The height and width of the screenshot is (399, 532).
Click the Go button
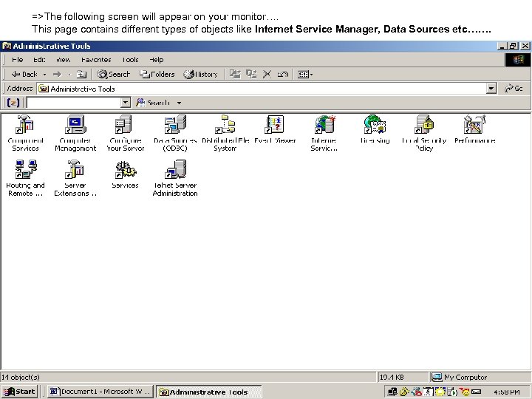click(x=514, y=89)
